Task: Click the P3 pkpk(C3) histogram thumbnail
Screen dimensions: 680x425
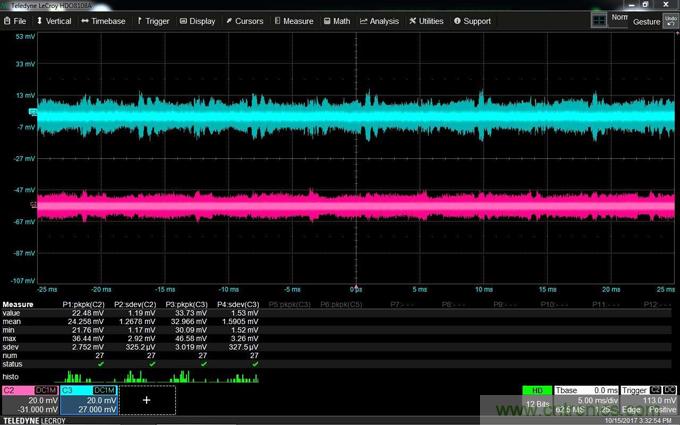Action: [185, 377]
